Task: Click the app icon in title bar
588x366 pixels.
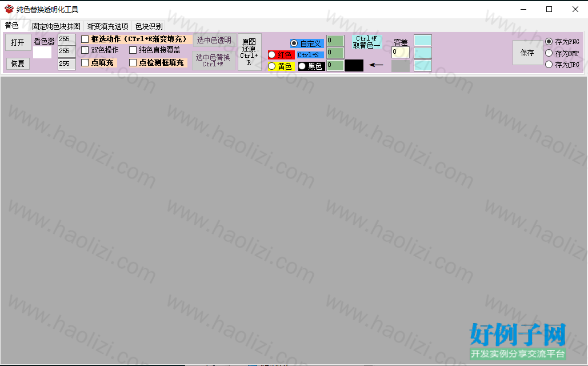Action: [x=9, y=9]
